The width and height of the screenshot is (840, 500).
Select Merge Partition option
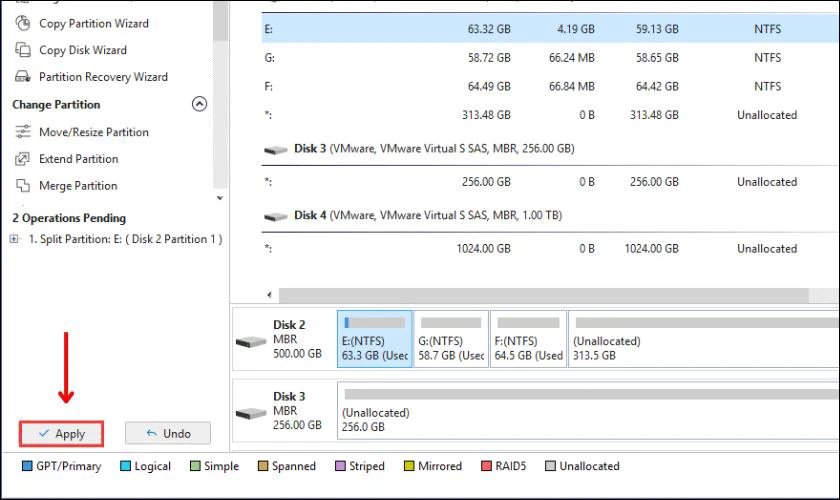(x=78, y=185)
